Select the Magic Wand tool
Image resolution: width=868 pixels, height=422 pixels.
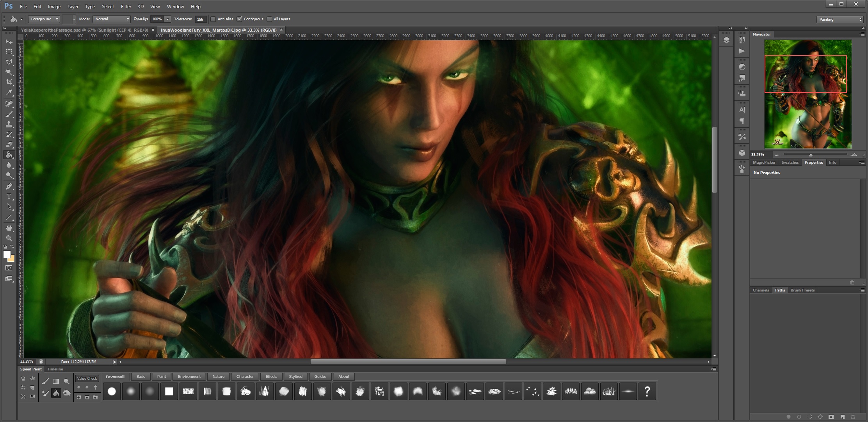[9, 72]
